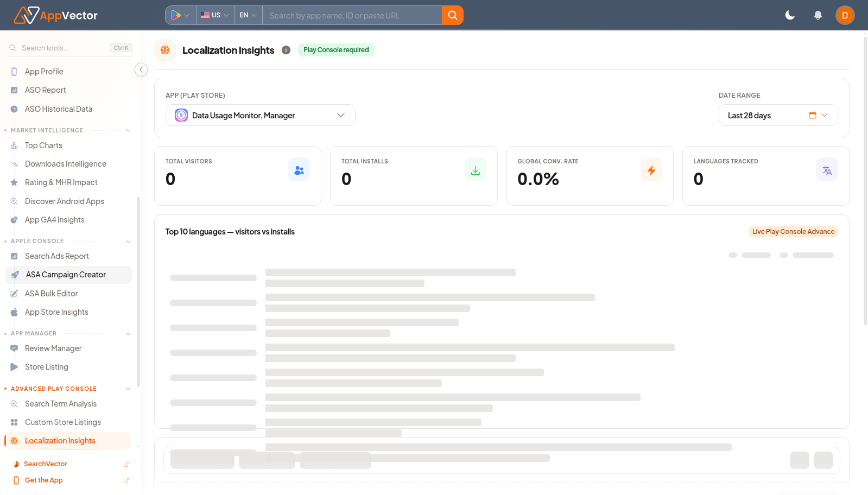Image resolution: width=868 pixels, height=495 pixels.
Task: Open the notifications bell
Action: pos(818,15)
